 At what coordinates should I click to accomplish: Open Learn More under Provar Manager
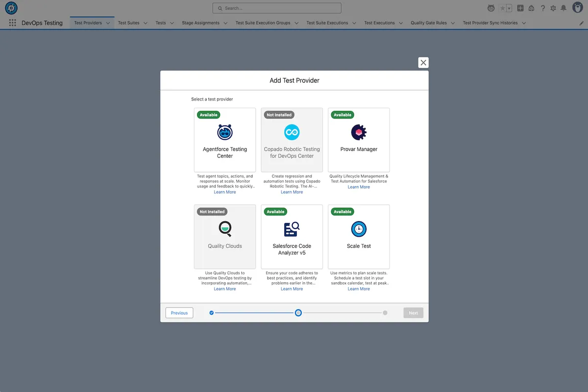click(359, 187)
